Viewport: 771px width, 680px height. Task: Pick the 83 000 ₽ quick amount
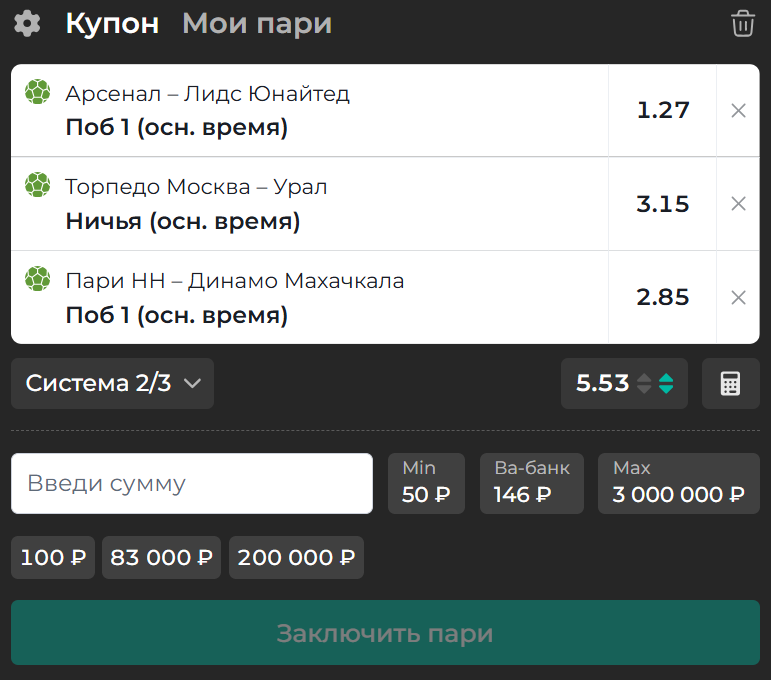point(162,557)
